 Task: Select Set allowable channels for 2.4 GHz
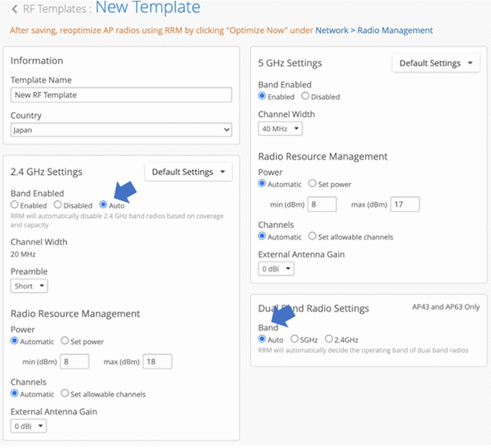(65, 394)
